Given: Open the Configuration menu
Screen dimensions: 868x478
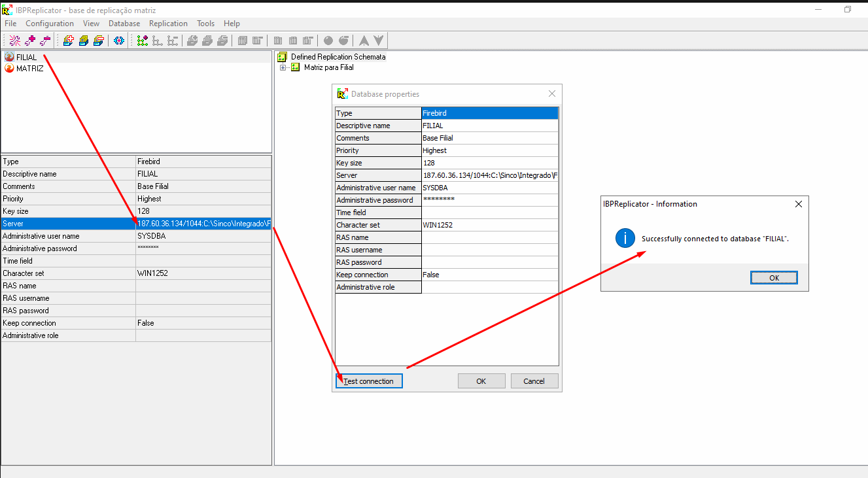Looking at the screenshot, I should coord(50,24).
